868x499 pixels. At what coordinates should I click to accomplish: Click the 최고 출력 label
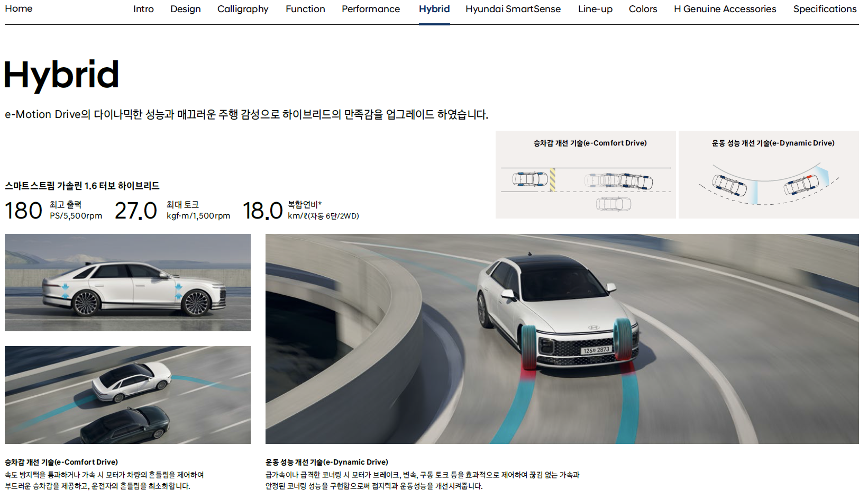(x=66, y=204)
